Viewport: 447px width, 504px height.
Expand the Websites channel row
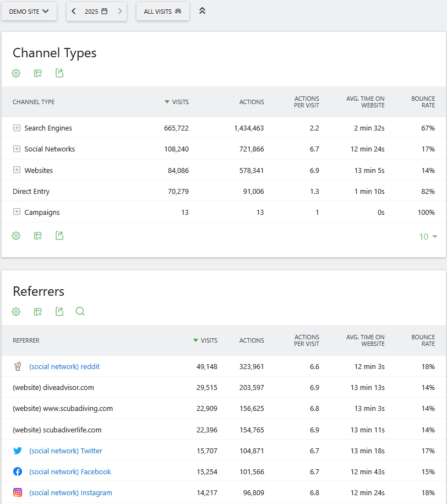[x=17, y=170]
